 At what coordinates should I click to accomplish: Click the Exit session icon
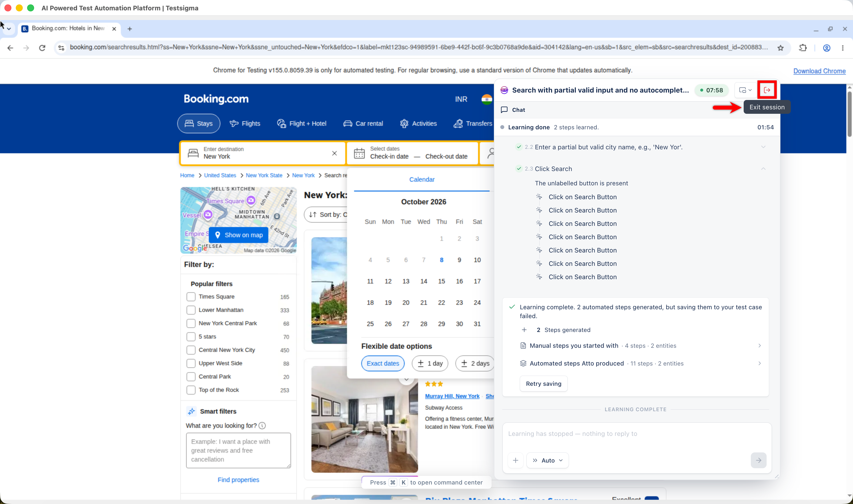[x=767, y=90]
